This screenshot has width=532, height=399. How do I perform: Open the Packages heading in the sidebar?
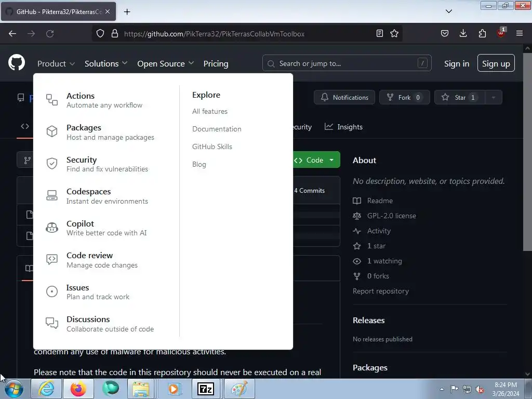(x=370, y=368)
